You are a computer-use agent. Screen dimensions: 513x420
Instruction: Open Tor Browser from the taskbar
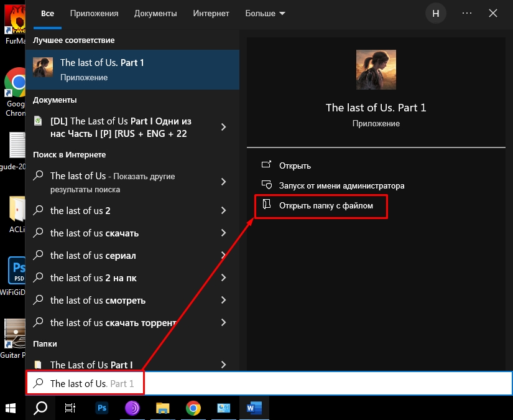[x=132, y=408]
